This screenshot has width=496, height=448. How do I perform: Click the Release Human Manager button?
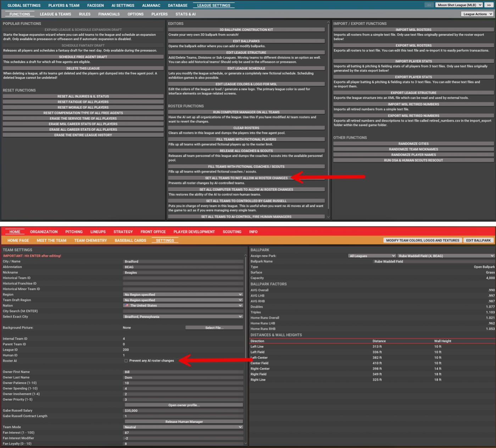click(184, 422)
